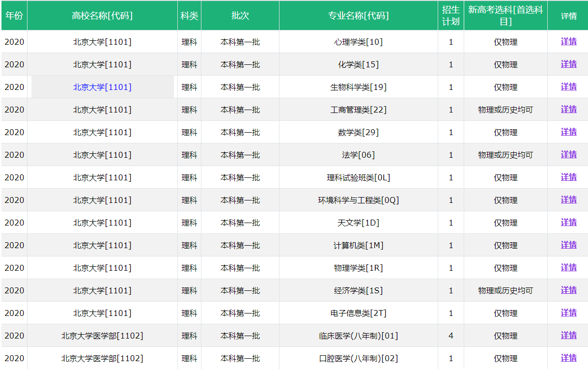
Task: View 详情 for 临床医学(八年制)[01]
Action: pyautogui.click(x=568, y=336)
